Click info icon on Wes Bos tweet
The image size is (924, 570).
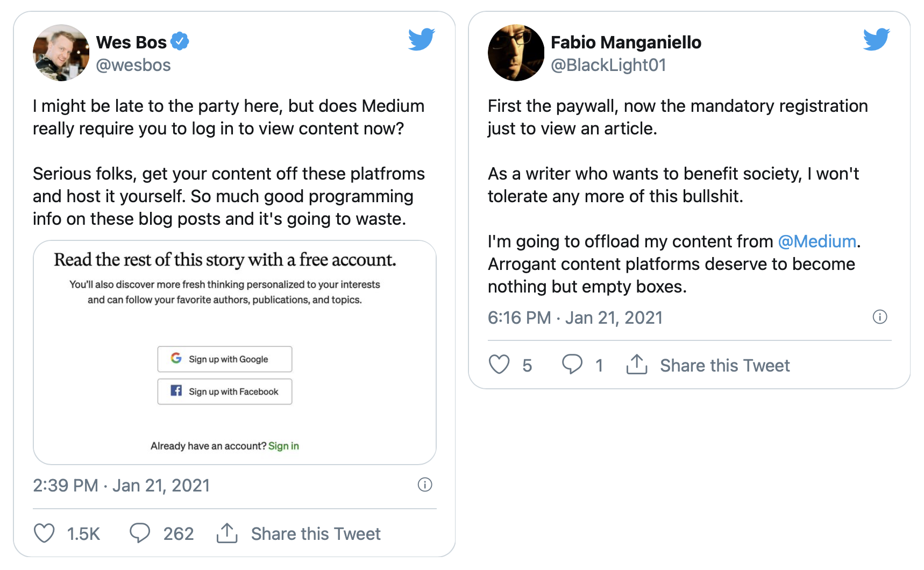pyautogui.click(x=425, y=484)
